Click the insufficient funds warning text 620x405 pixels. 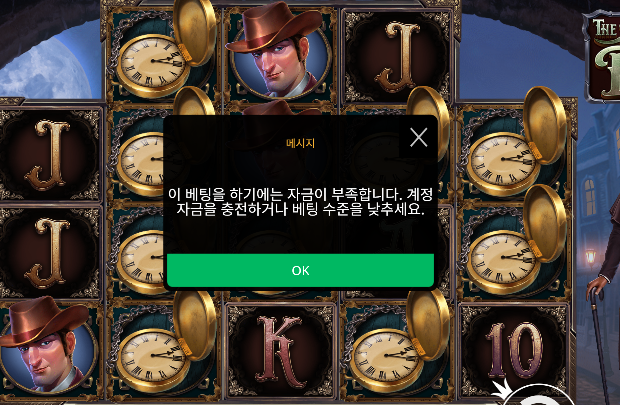click(x=301, y=201)
